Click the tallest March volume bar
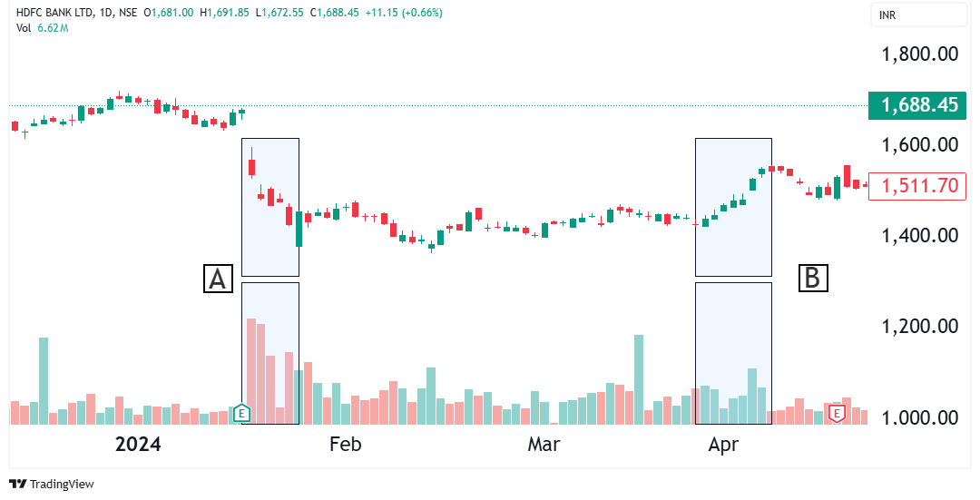 tap(639, 378)
